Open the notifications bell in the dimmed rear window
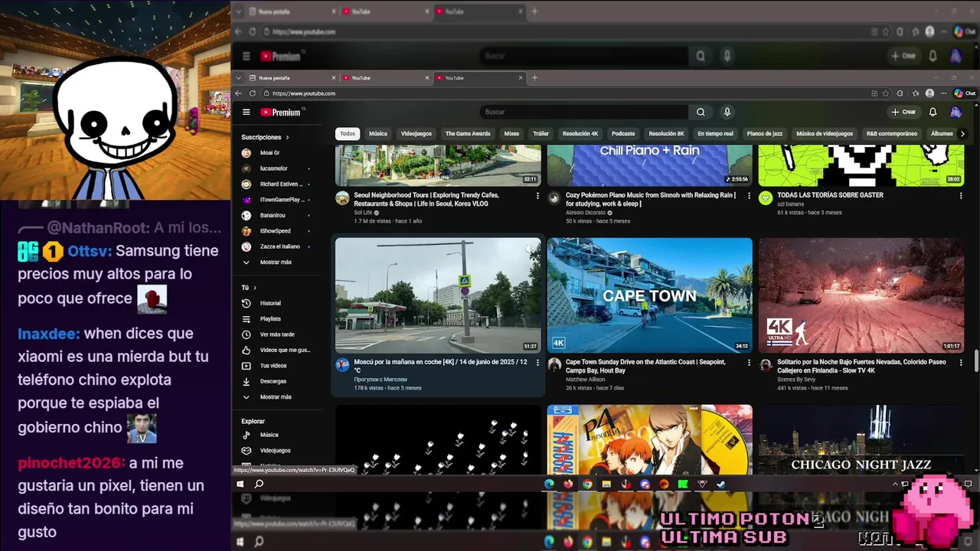The height and width of the screenshot is (551, 980). (x=933, y=56)
